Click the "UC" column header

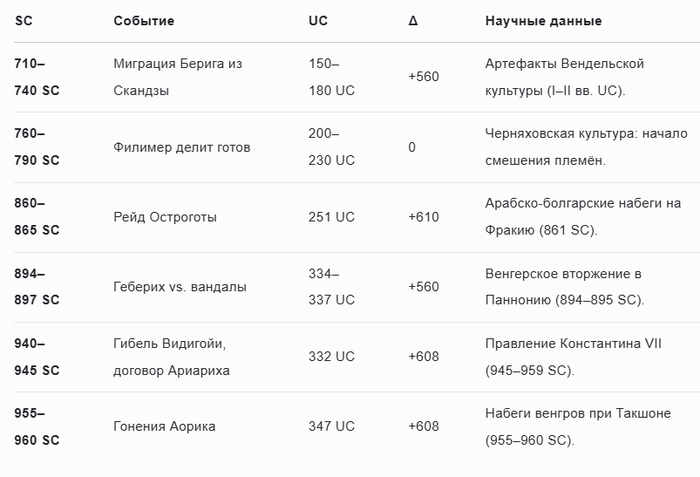coord(319,21)
